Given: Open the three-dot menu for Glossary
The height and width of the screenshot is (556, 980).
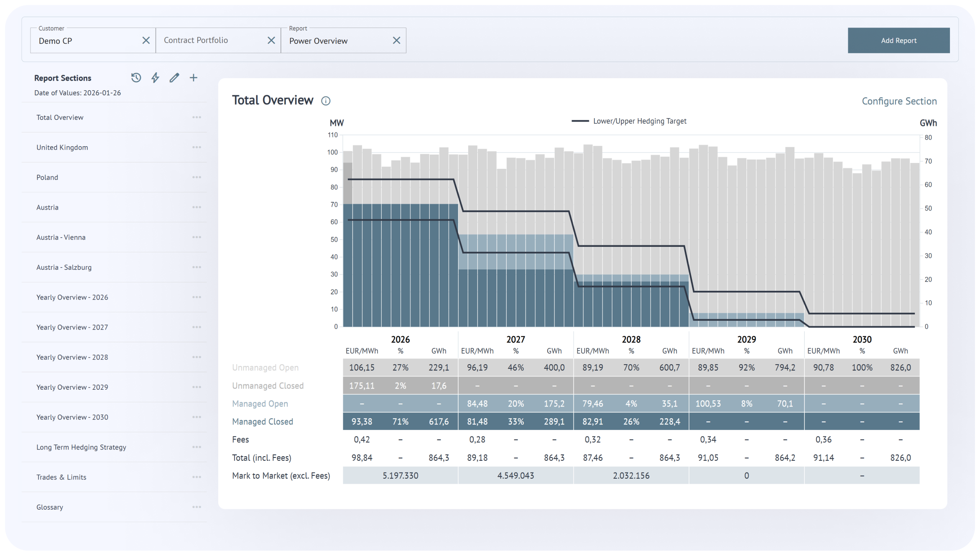Looking at the screenshot, I should pyautogui.click(x=197, y=507).
